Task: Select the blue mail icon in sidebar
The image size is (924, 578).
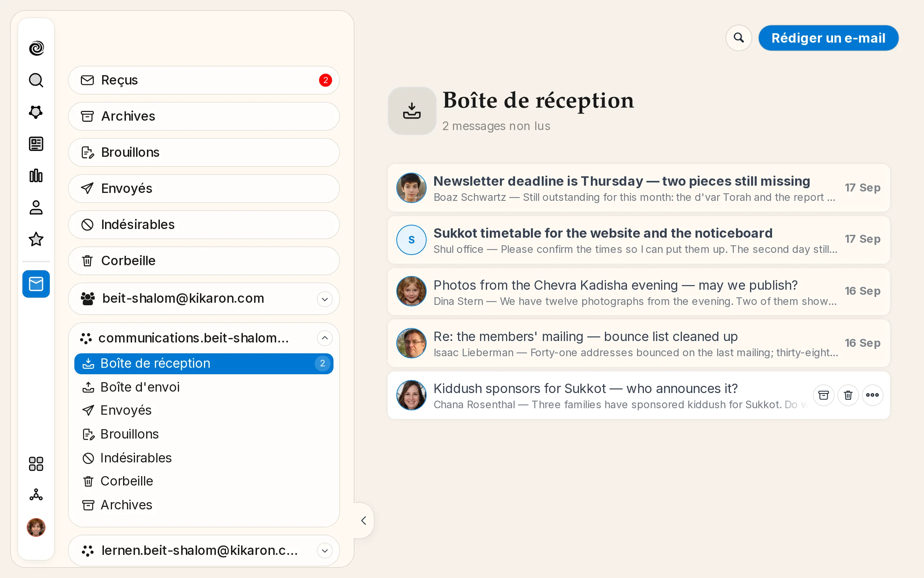Action: point(36,284)
